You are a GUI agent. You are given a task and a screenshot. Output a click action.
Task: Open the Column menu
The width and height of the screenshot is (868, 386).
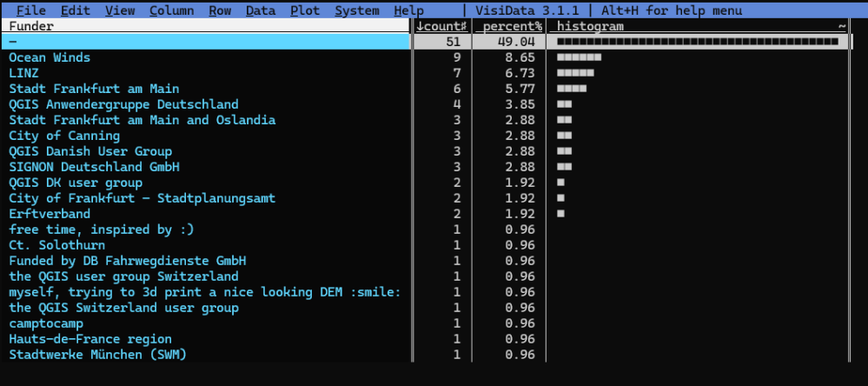point(171,10)
